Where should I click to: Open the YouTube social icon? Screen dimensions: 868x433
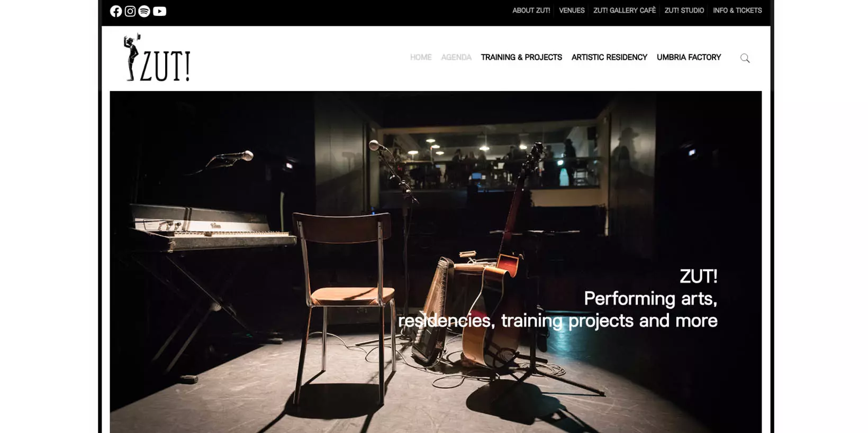coord(159,11)
